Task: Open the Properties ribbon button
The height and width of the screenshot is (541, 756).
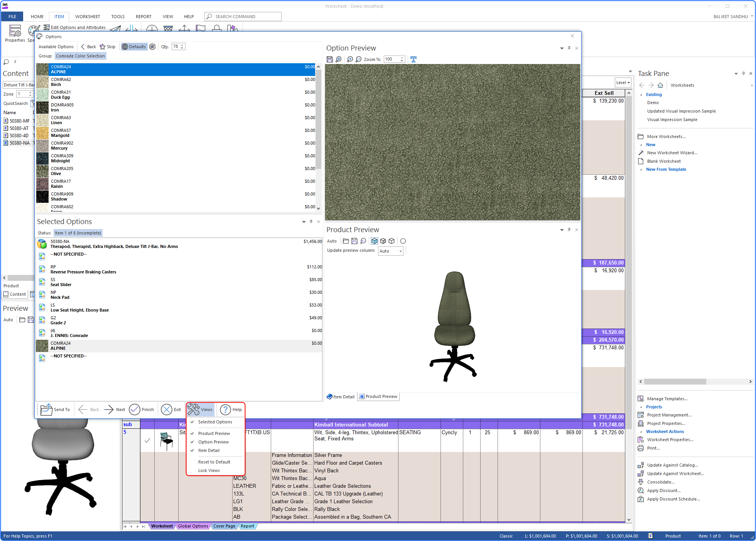Action: (15, 33)
